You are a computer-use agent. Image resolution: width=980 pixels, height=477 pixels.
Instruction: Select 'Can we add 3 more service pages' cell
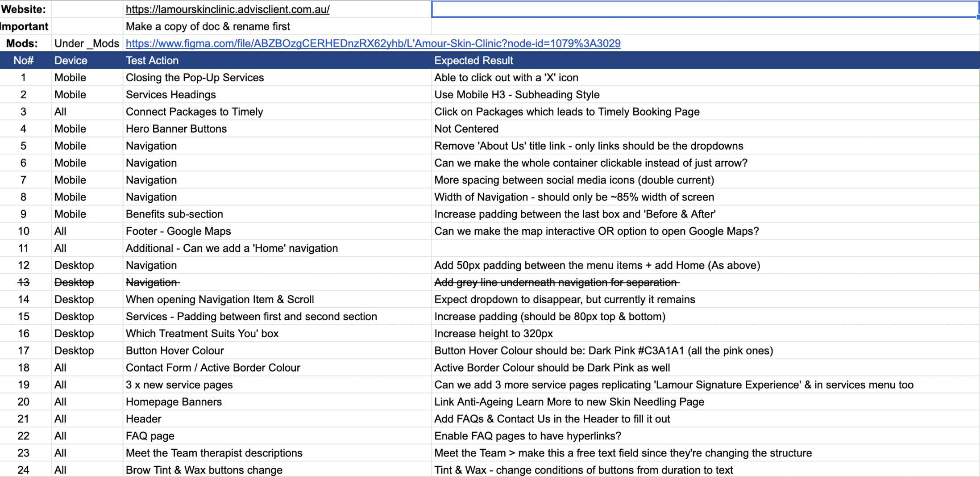(705, 385)
